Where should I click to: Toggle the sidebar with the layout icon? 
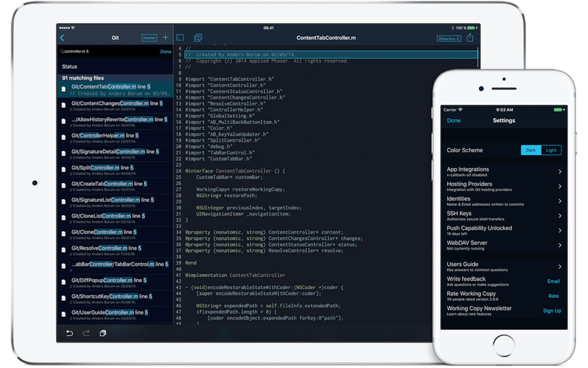(x=180, y=37)
